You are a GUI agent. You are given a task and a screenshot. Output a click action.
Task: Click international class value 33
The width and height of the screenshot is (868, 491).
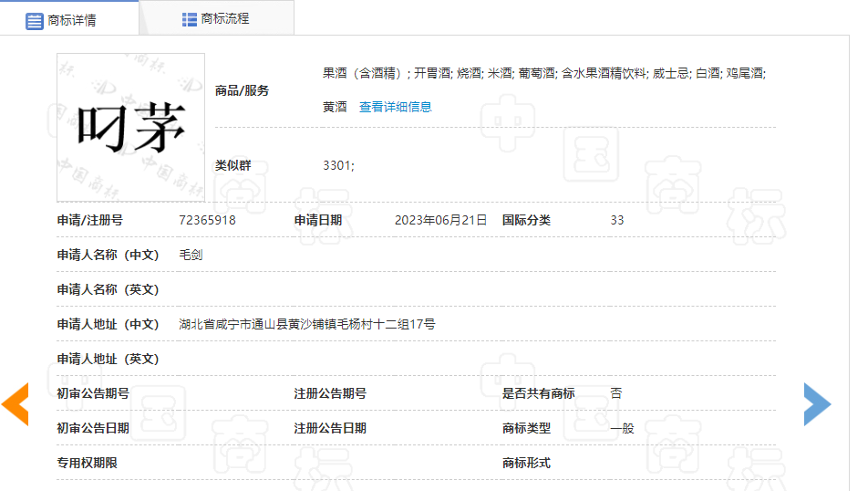pos(617,220)
